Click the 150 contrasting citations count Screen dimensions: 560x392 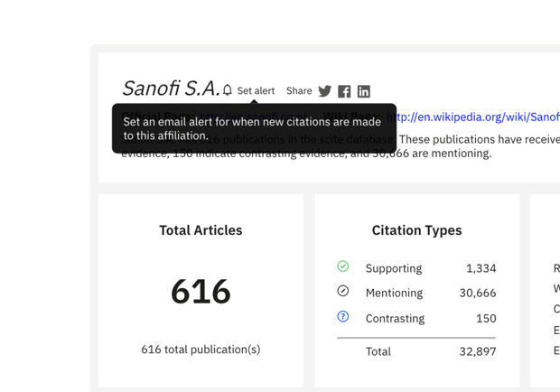click(486, 318)
